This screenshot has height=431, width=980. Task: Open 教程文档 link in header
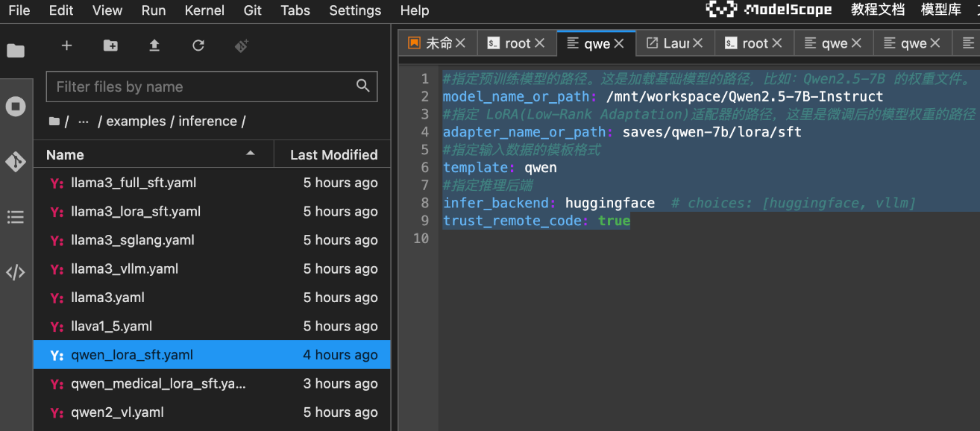coord(878,10)
